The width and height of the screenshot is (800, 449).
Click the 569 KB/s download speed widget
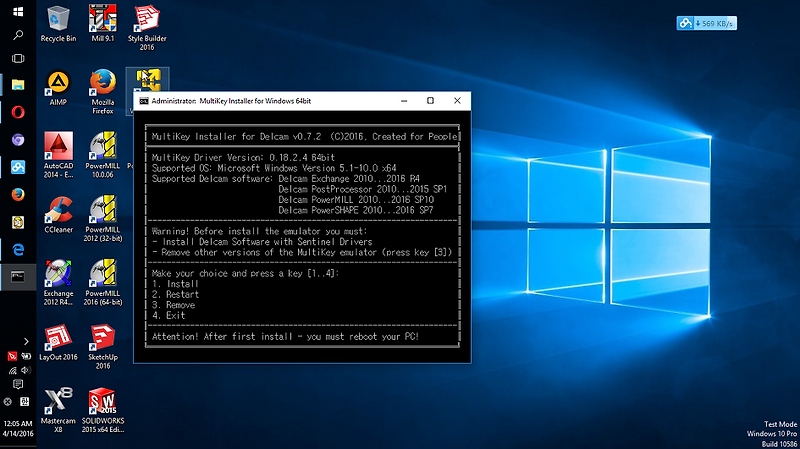point(707,23)
